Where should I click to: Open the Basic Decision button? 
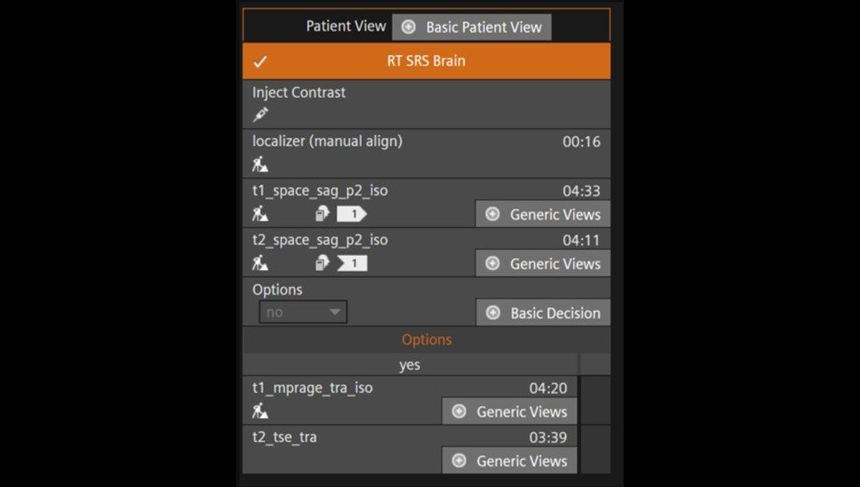pyautogui.click(x=542, y=313)
